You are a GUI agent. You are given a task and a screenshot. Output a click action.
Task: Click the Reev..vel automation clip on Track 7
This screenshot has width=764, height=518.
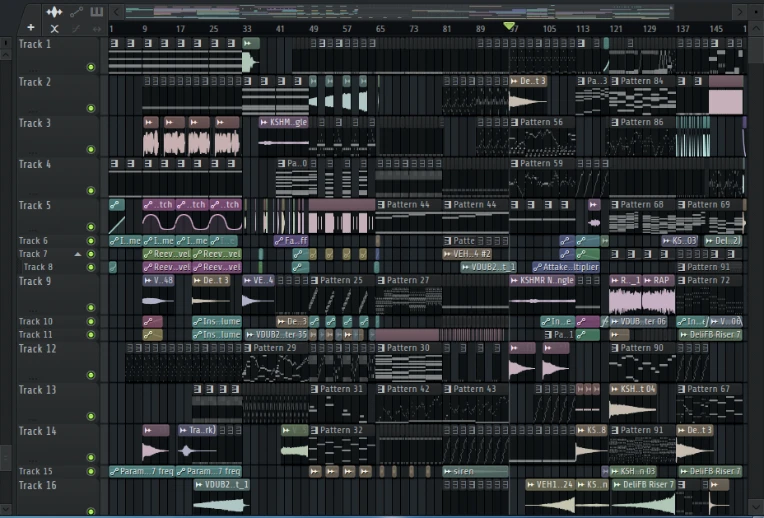(x=167, y=254)
